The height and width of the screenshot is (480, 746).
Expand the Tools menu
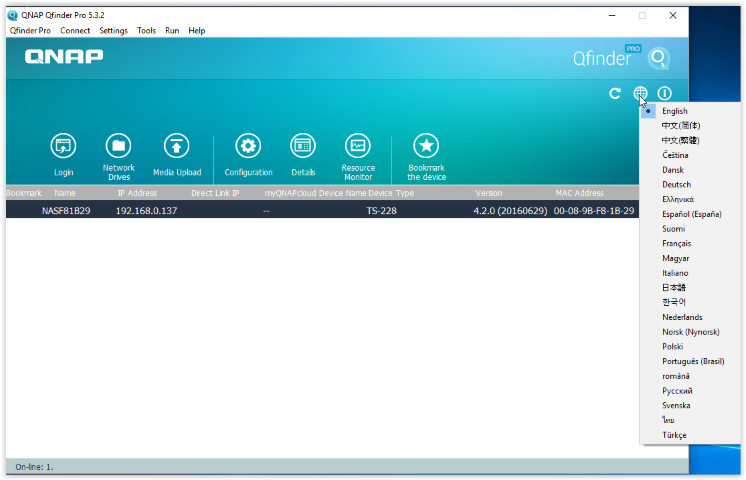[x=146, y=31]
